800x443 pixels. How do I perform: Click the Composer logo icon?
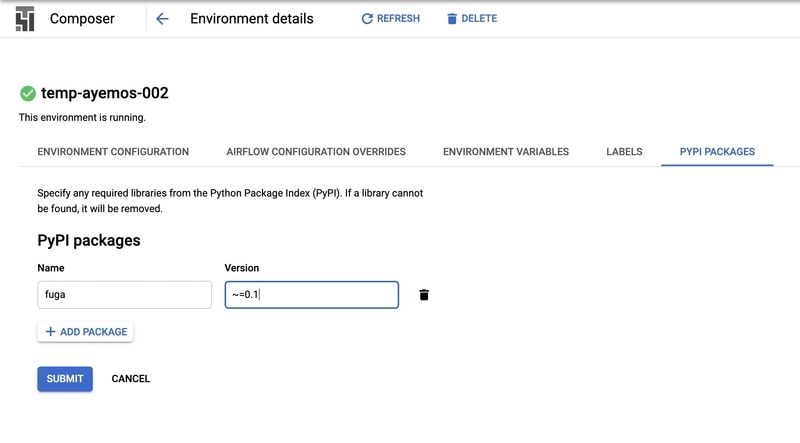click(25, 18)
